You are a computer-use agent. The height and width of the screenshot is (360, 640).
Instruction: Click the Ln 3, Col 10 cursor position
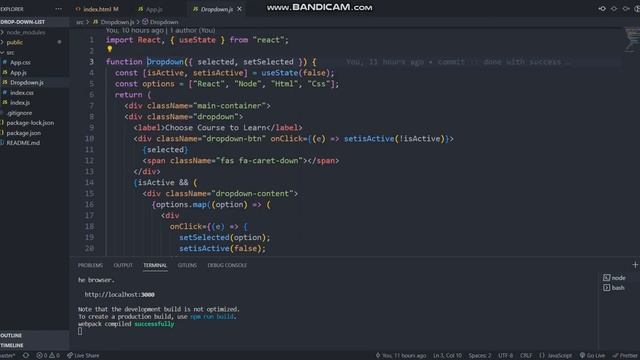point(447,356)
